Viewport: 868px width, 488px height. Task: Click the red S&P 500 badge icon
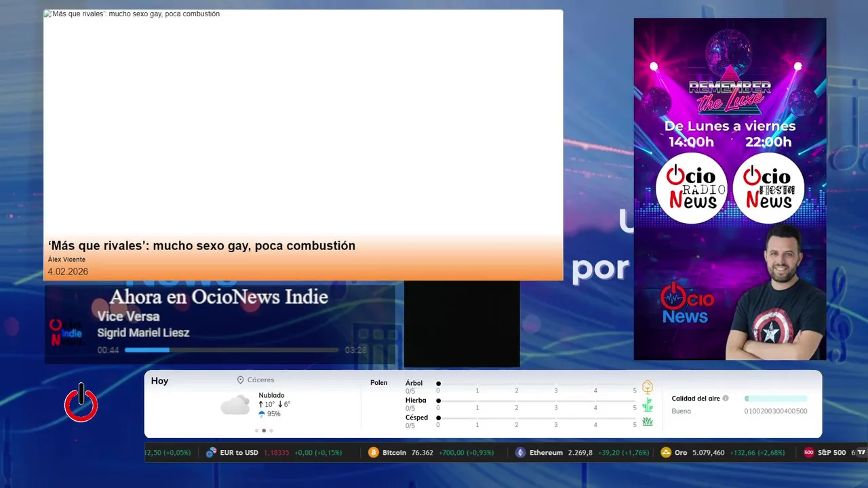tap(808, 453)
